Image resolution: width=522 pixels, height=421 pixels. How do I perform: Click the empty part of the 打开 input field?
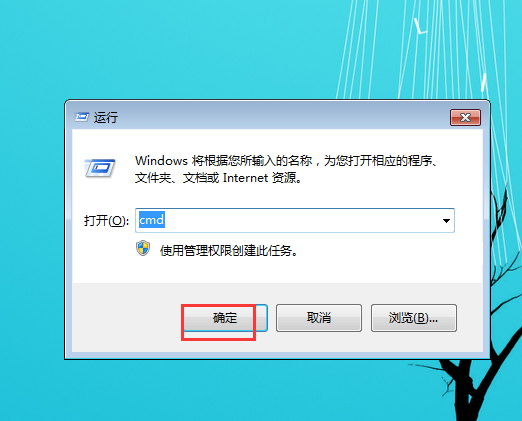300,221
